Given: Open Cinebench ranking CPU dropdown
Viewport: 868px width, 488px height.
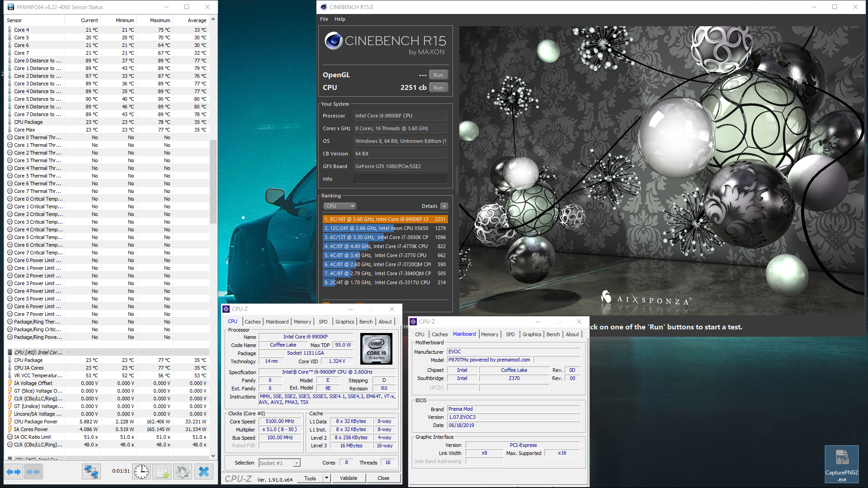Looking at the screenshot, I should [340, 206].
